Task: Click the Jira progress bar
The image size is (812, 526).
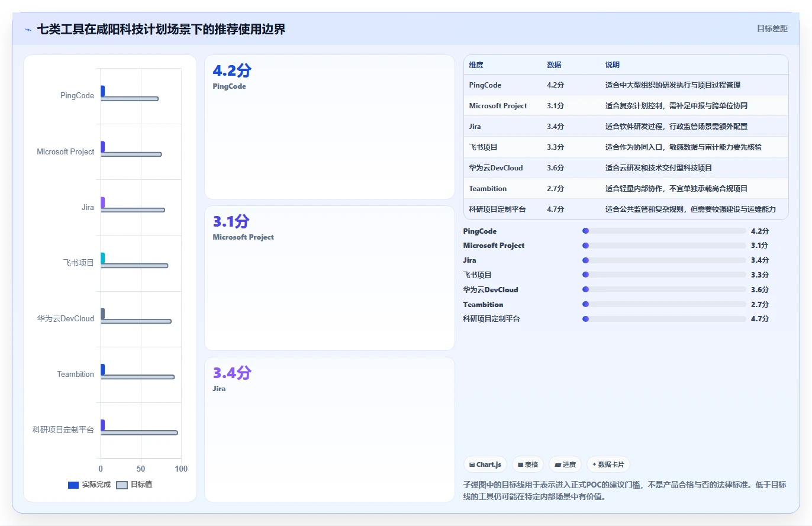Action: click(x=664, y=260)
